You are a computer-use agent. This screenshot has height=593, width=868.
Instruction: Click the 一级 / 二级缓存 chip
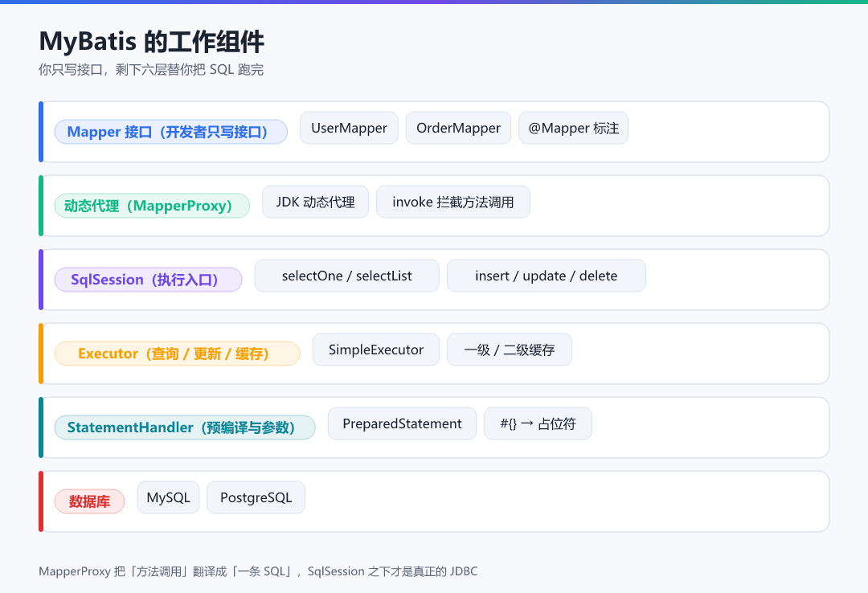tap(510, 350)
